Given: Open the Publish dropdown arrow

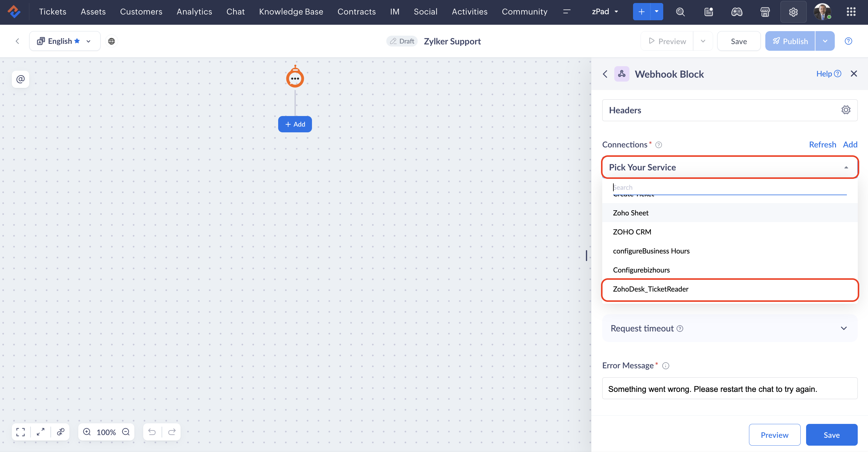Looking at the screenshot, I should pos(825,41).
